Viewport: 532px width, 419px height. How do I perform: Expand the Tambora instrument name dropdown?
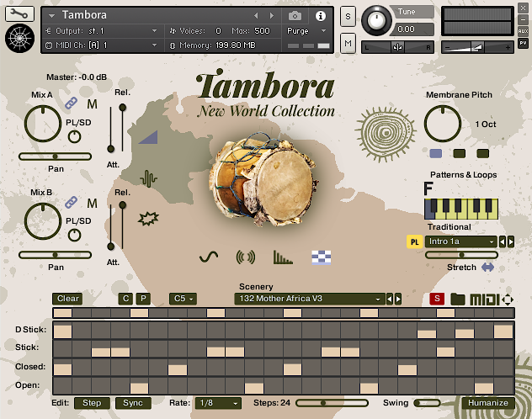(x=51, y=16)
